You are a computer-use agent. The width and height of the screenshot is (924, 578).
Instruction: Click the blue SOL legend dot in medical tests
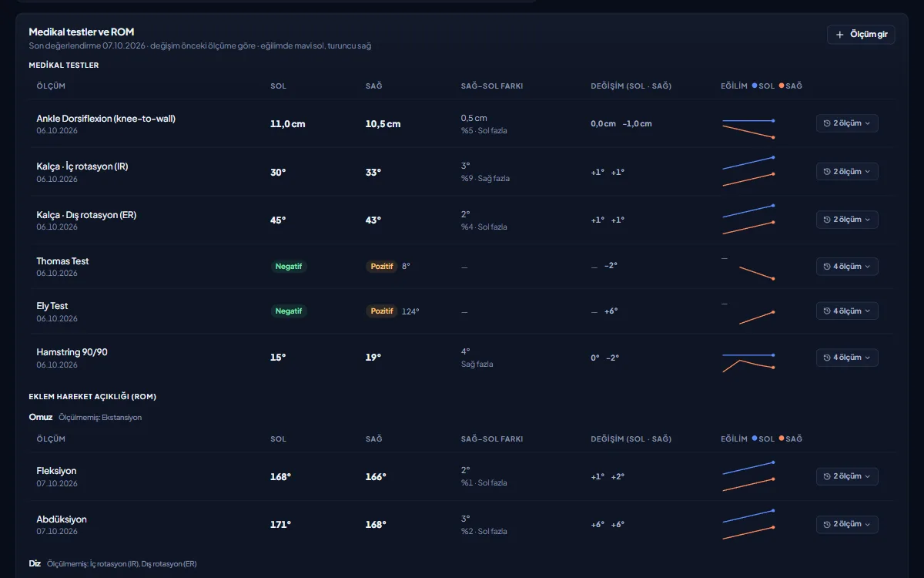coord(755,86)
